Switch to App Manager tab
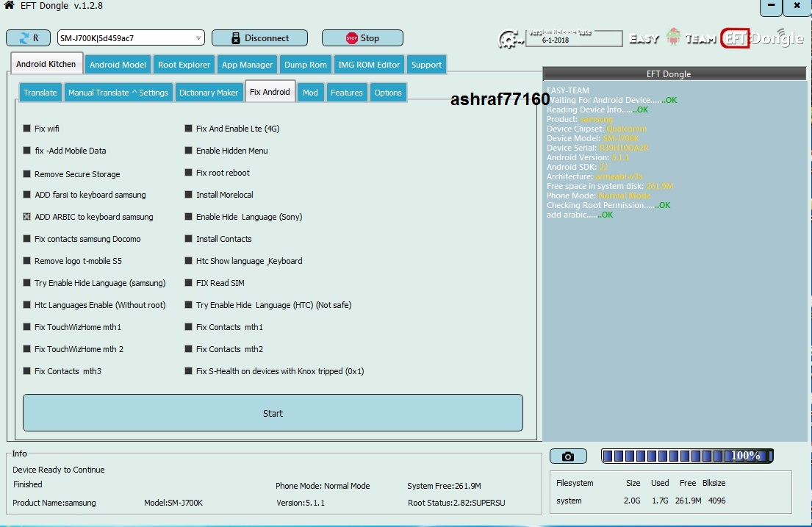 (247, 64)
